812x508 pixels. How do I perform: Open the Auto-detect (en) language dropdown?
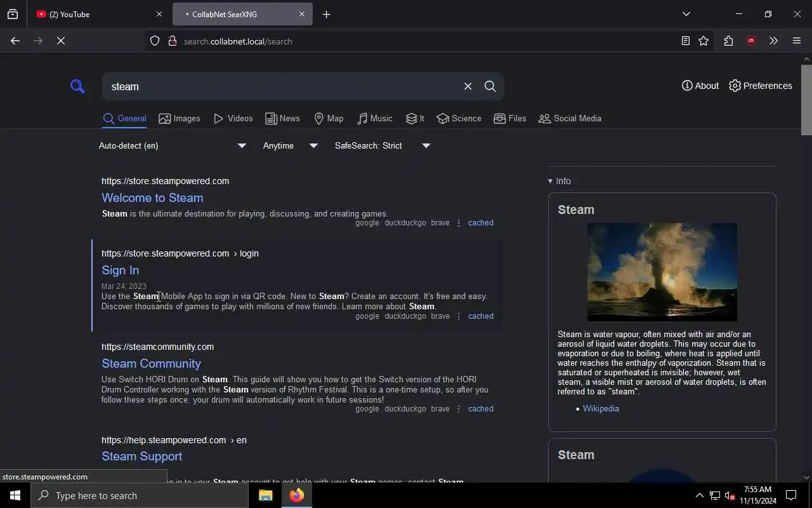tap(173, 146)
